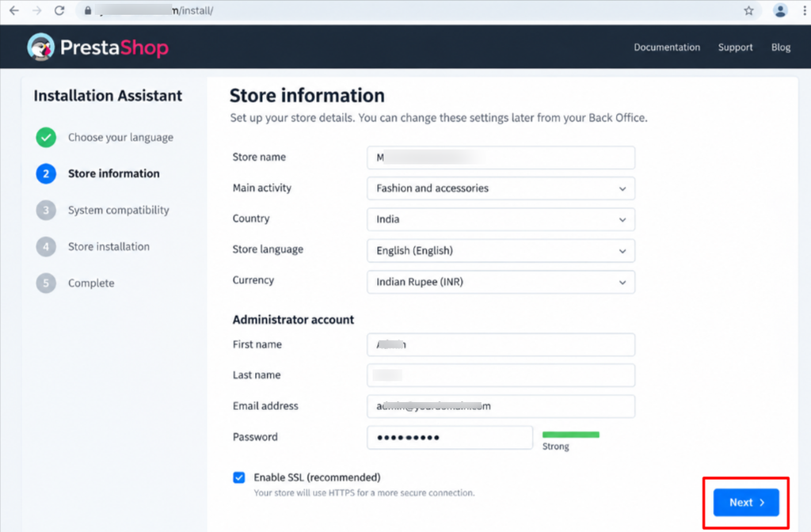The width and height of the screenshot is (811, 532).
Task: Open the browser three-dot menu
Action: coord(805,10)
